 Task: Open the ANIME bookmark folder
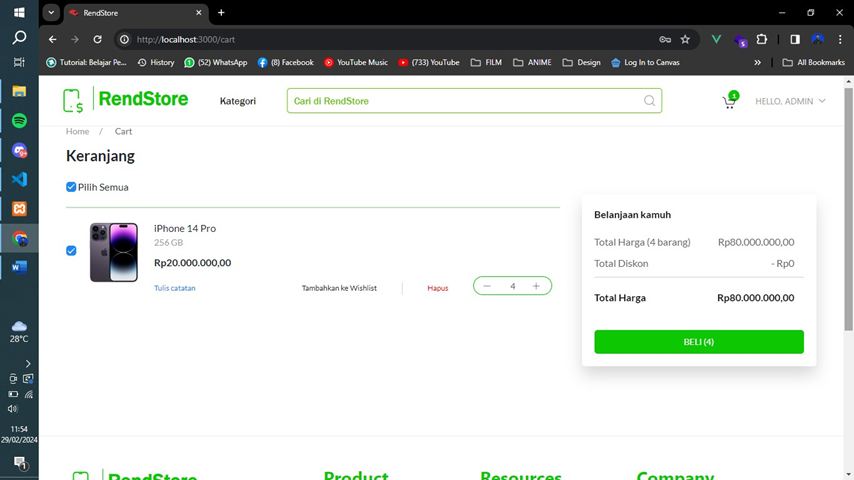click(x=532, y=63)
